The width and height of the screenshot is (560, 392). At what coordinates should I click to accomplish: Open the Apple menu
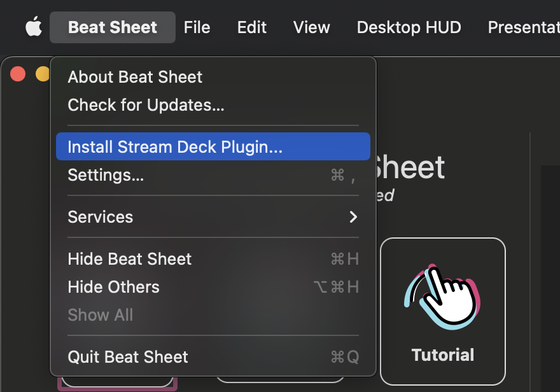click(33, 27)
